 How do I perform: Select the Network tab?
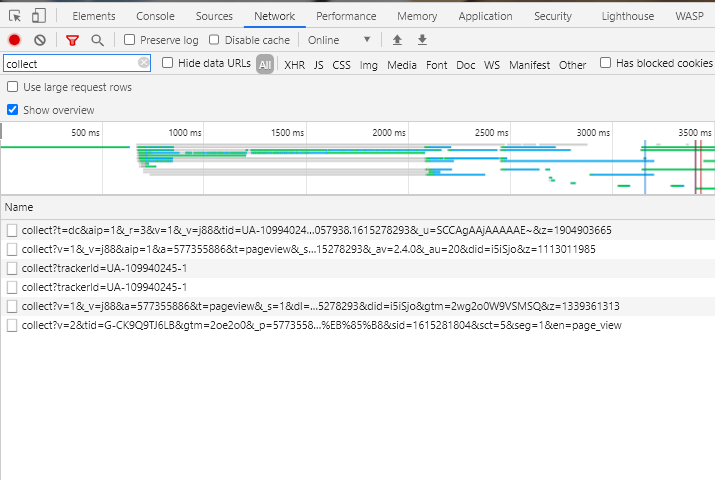click(275, 16)
